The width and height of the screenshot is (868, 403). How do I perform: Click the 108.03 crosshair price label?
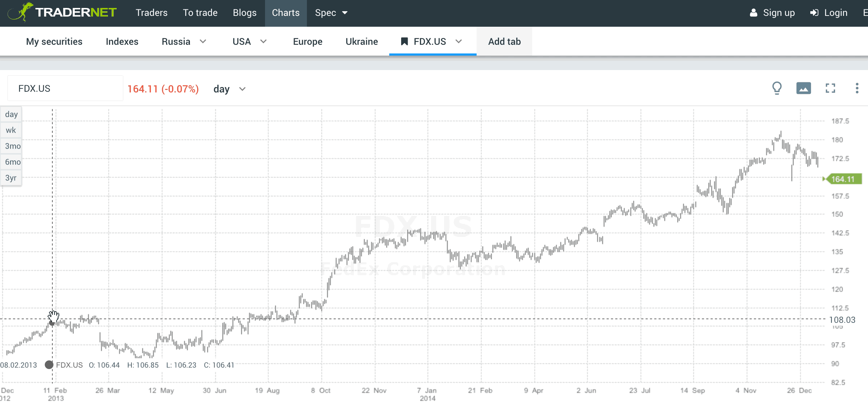pos(842,320)
